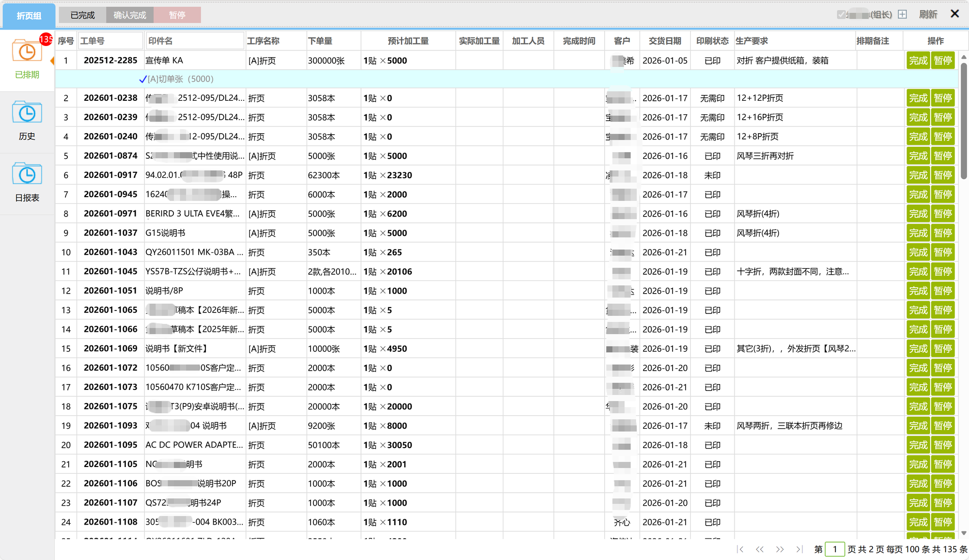The width and height of the screenshot is (969, 560).
Task: Collapse the left sidebar orange arrow
Action: (x=52, y=61)
